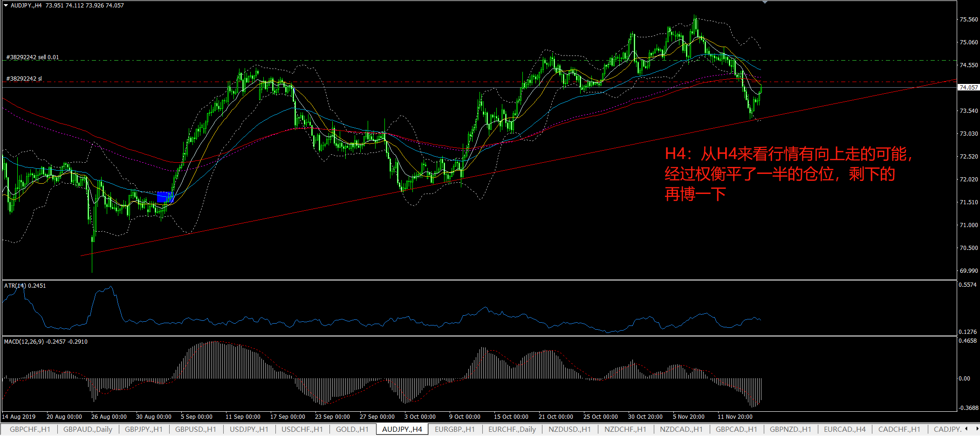Click the '11 Sep 00:00' date label
This screenshot has height=436, width=980.
point(243,417)
